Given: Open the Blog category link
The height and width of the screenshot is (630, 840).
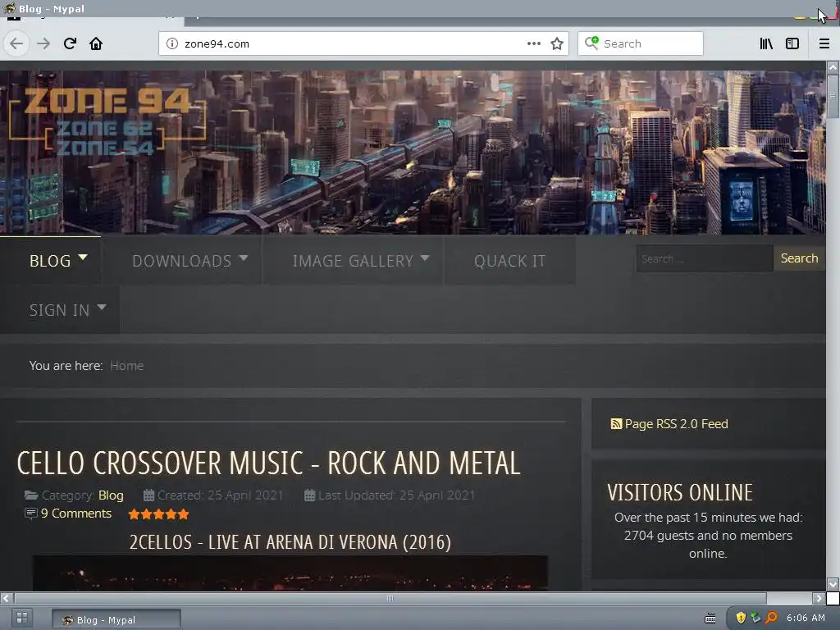Looking at the screenshot, I should (111, 495).
